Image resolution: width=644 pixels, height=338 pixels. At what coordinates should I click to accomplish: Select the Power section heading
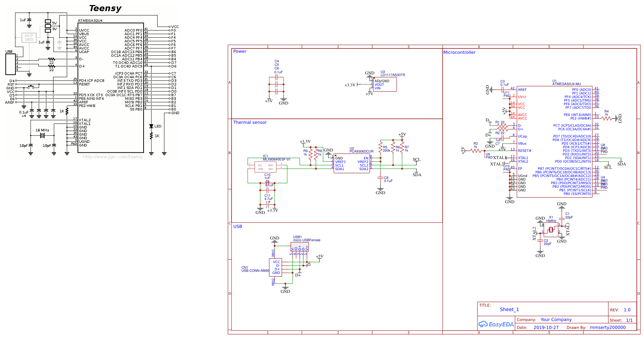coord(240,51)
